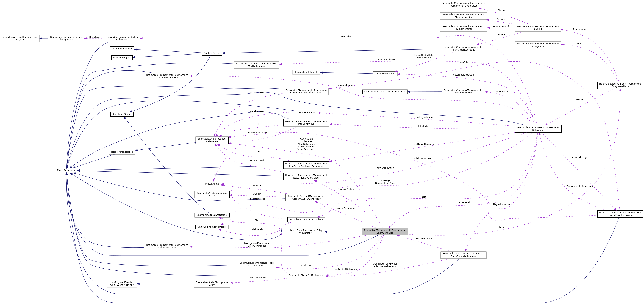Viewport: 644px width, 304px height.
Task: Click Beamable.Tournaments.TournamentRewardPanelBehaviour node
Action: coord(620,214)
